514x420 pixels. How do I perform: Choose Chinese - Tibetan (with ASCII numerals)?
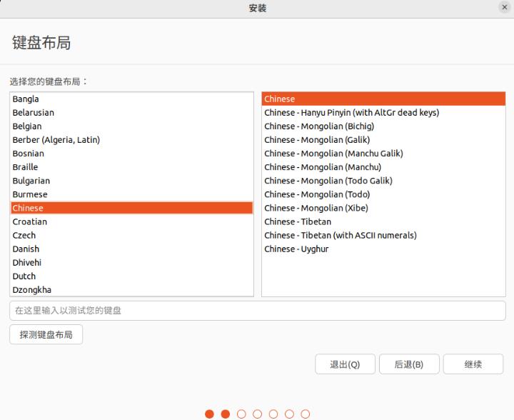tap(340, 235)
